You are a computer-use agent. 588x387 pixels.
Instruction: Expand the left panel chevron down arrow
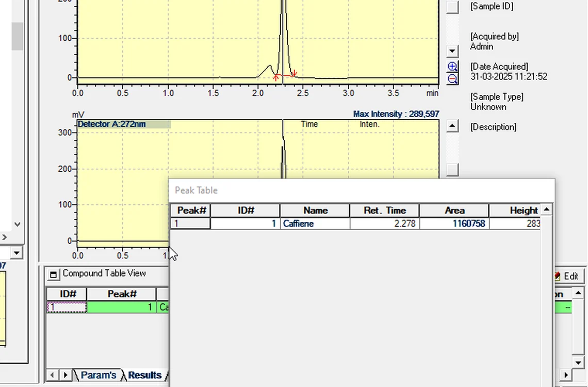click(x=17, y=224)
